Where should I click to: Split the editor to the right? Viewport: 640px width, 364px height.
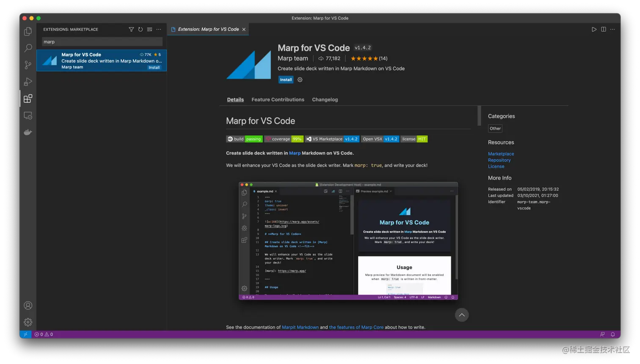[603, 29]
